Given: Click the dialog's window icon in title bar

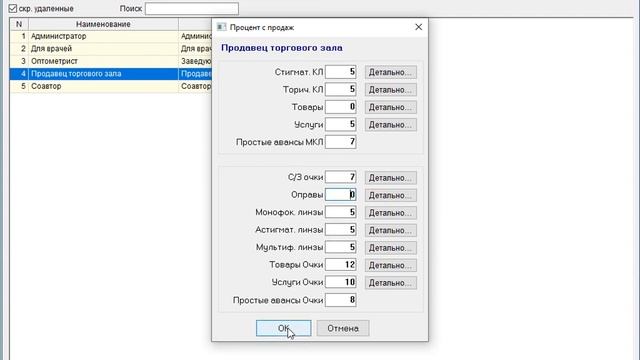Looking at the screenshot, I should (221, 27).
